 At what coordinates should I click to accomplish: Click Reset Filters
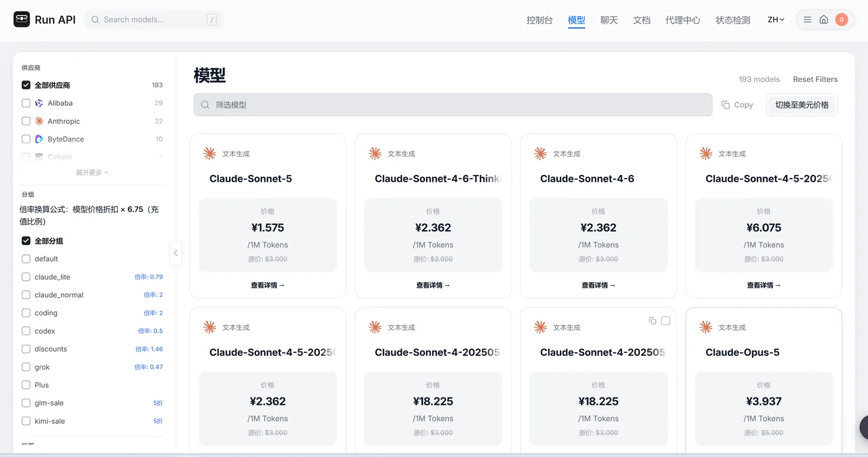(x=815, y=79)
